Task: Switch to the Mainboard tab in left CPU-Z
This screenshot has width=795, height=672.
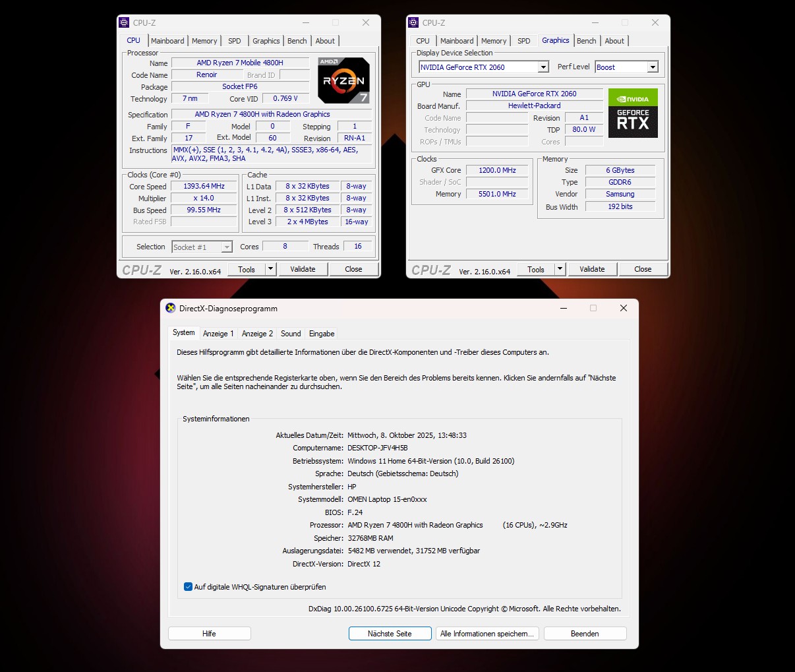Action: tap(167, 41)
